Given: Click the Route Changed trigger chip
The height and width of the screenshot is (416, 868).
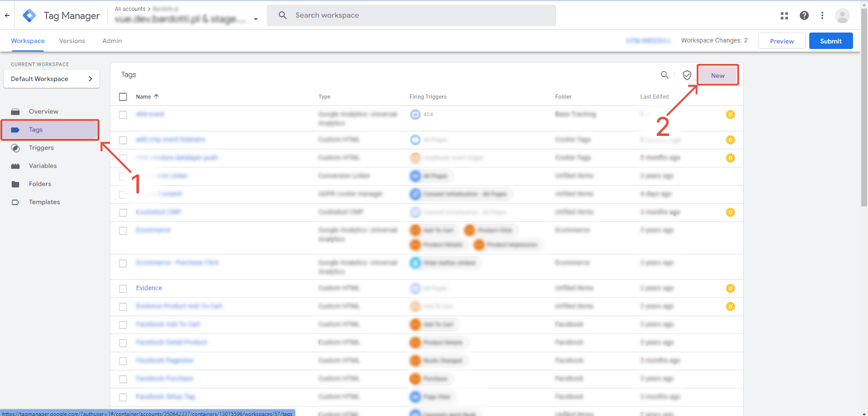Looking at the screenshot, I should tap(438, 361).
